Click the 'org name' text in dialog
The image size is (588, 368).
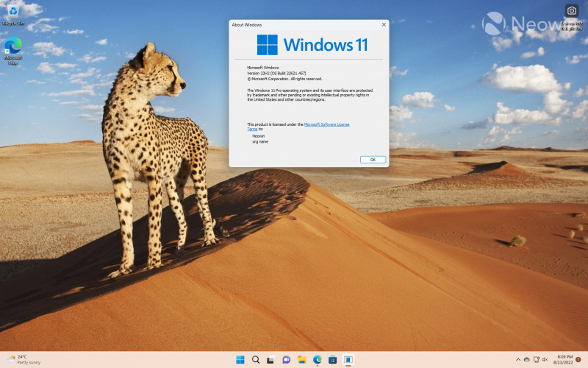260,142
